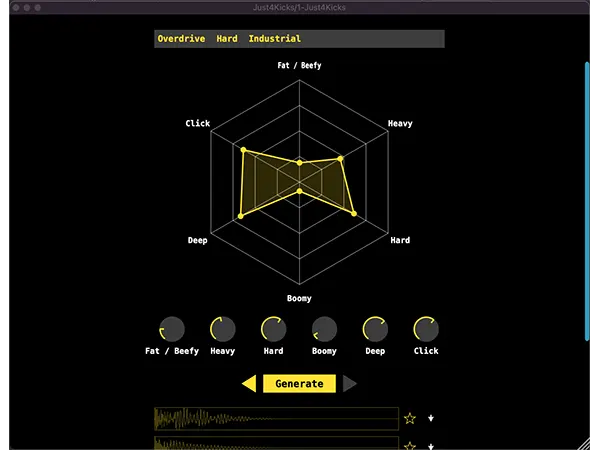This screenshot has height=450, width=600.
Task: Click the first kick waveform preview
Action: click(x=276, y=418)
